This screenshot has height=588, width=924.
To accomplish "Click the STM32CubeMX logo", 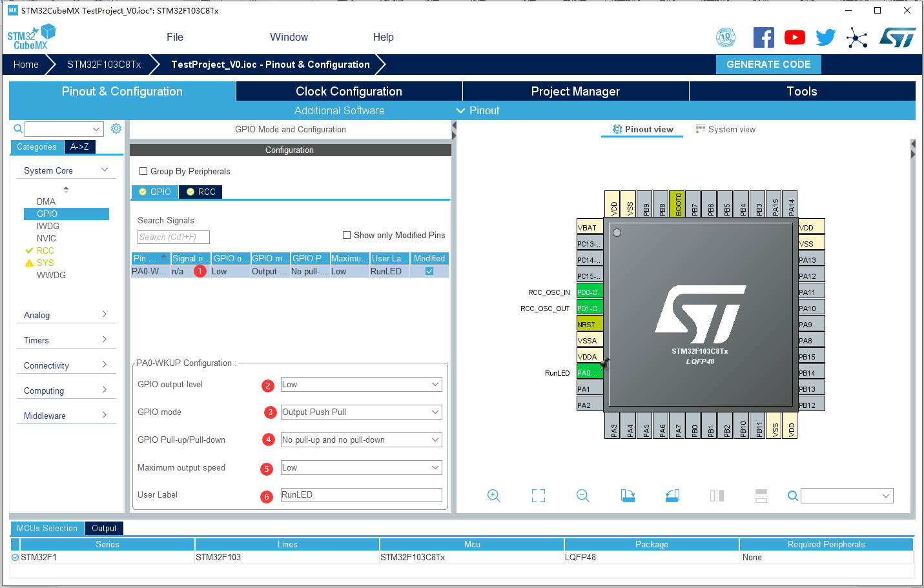I will pos(31,37).
